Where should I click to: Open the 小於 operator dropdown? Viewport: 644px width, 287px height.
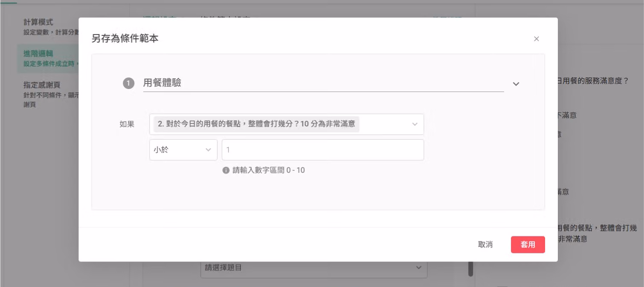[183, 150]
